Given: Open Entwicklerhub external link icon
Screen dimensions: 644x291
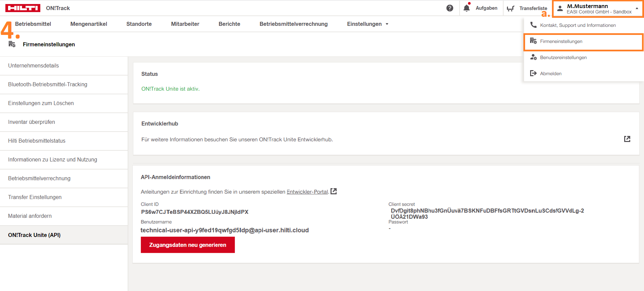Looking at the screenshot, I should [627, 139].
